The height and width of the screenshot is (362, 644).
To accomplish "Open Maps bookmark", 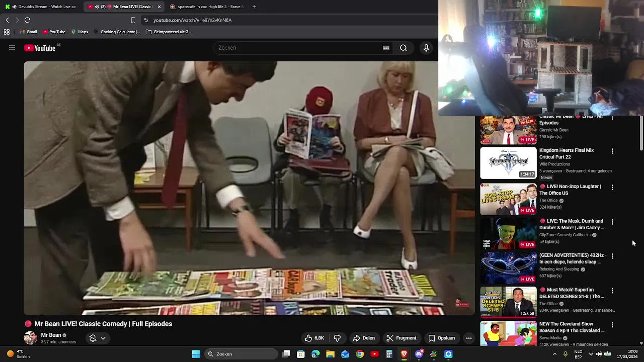I will click(79, 32).
